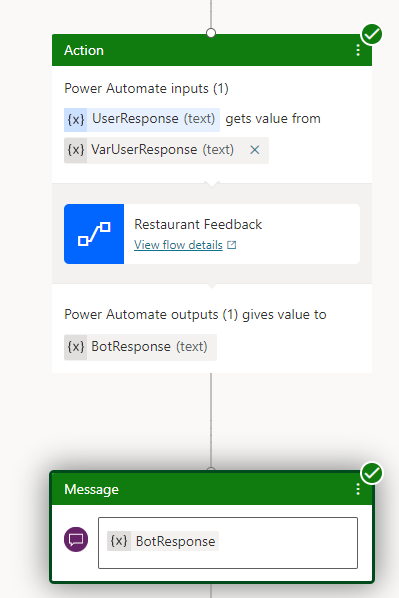Open the Action node's three-dot options menu

358,50
